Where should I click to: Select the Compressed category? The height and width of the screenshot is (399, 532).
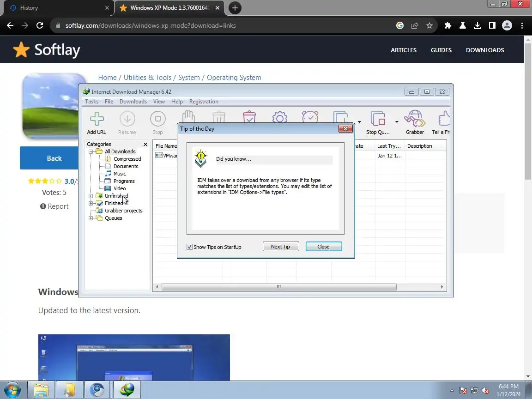click(x=127, y=159)
